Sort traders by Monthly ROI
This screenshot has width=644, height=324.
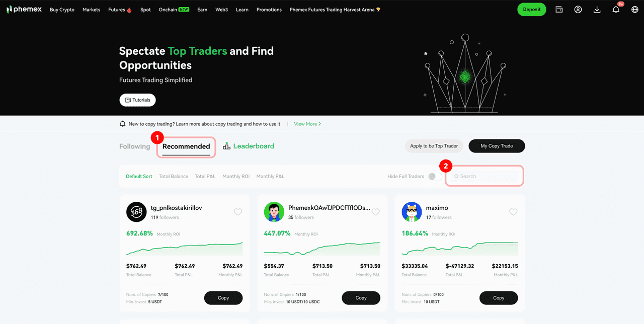[x=236, y=176]
